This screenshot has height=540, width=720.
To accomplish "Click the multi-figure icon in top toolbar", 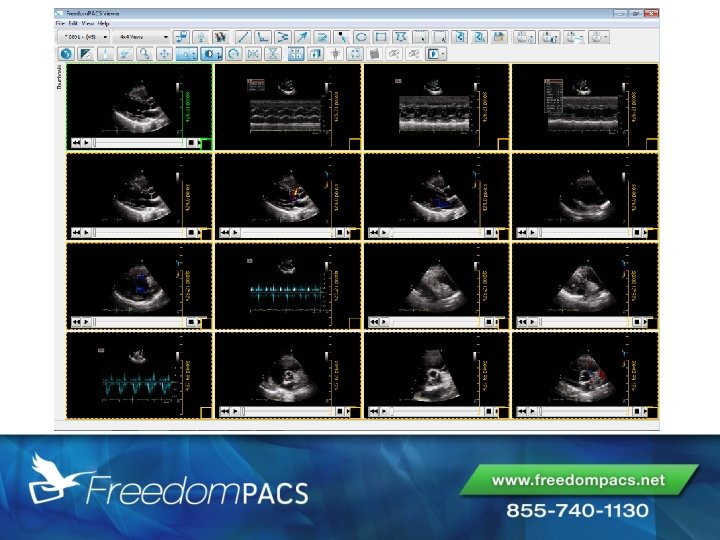I will coord(221,37).
